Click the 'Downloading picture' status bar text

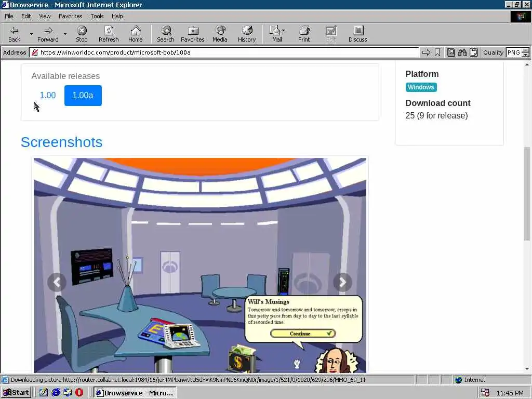[x=188, y=380]
